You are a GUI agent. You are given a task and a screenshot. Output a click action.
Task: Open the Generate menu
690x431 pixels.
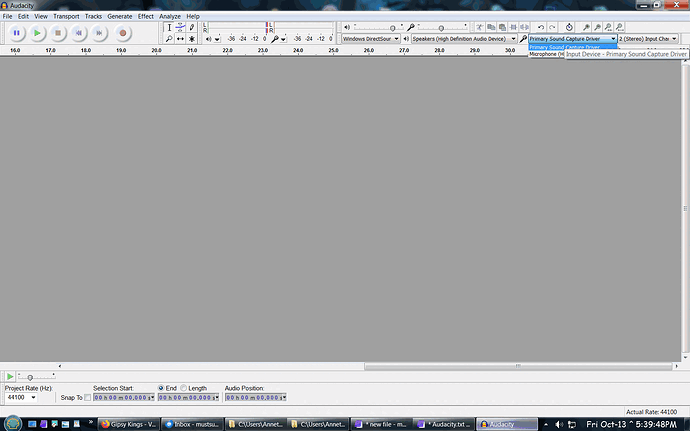click(x=120, y=16)
